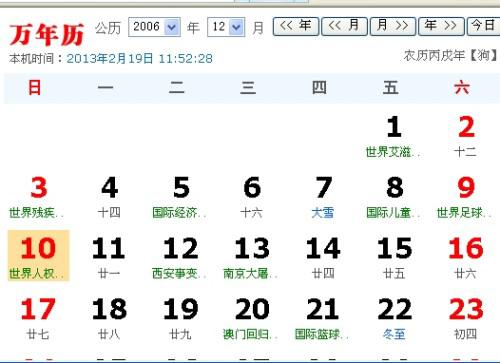Pick date 6 with lunar 十六
This screenshot has width=500, height=363.
[252, 197]
